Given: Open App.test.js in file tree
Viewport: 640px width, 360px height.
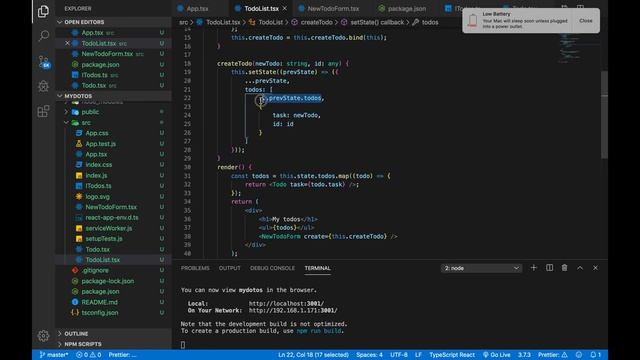Looking at the screenshot, I should (x=100, y=144).
